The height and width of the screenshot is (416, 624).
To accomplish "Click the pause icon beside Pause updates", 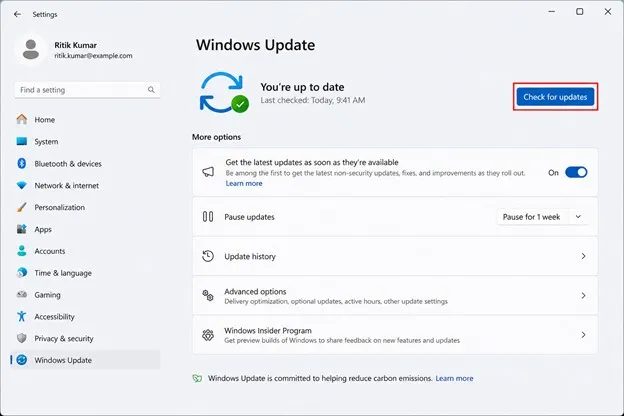I will click(208, 217).
